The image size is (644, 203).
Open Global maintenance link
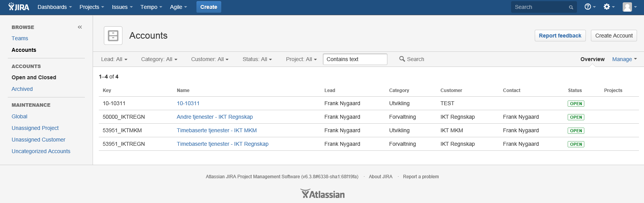pyautogui.click(x=19, y=116)
